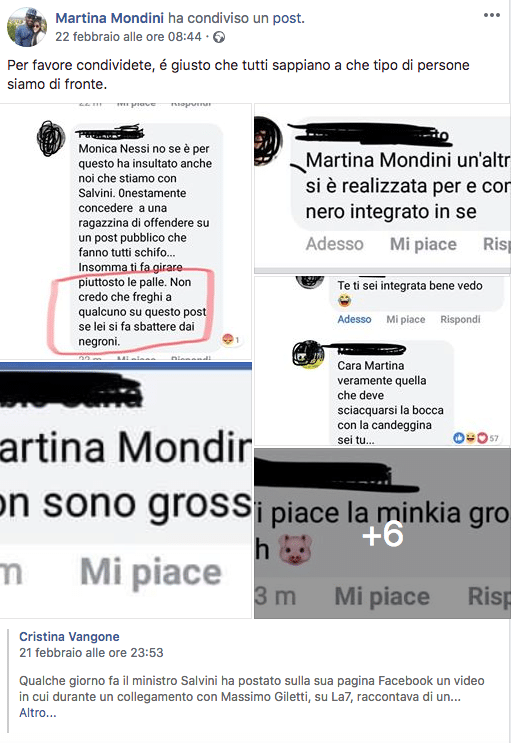This screenshot has height=743, width=511.
Task: Click the reaction icons showing 57
Action: click(476, 438)
